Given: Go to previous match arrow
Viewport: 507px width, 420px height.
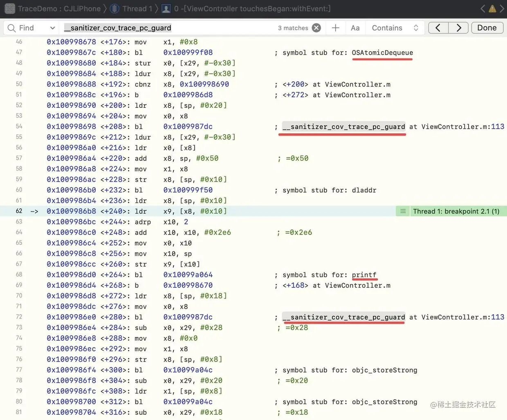Looking at the screenshot, I should click(438, 28).
